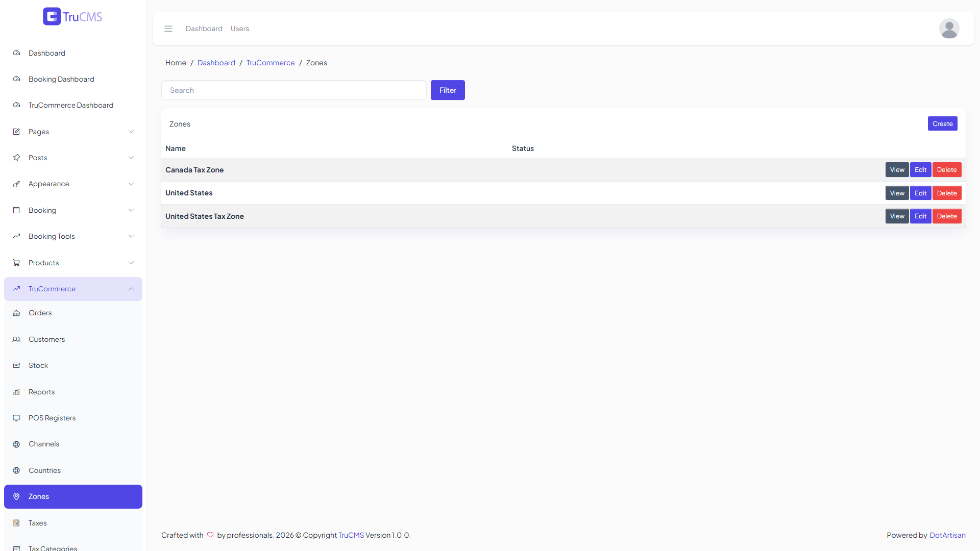Click the Reports bar chart icon
Viewport: 980px width, 551px height.
click(x=16, y=392)
